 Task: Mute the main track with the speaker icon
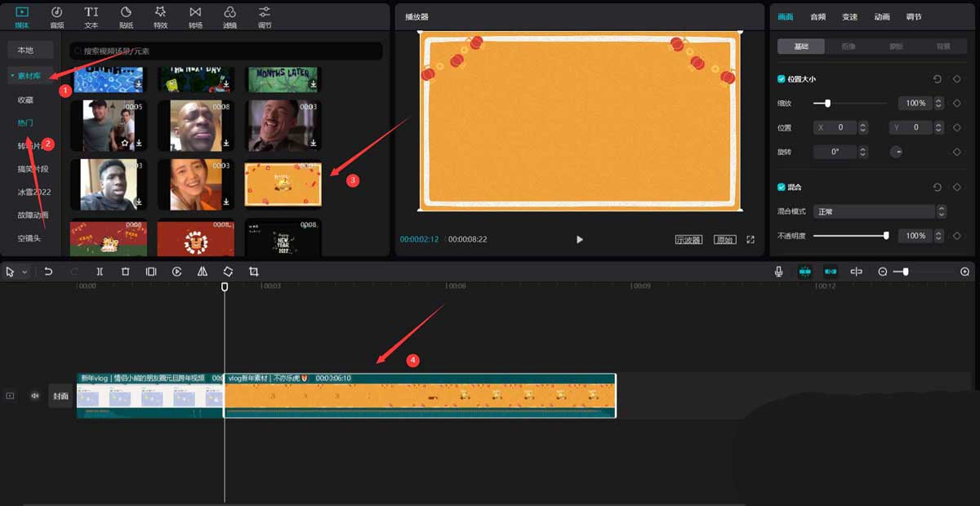click(x=35, y=396)
